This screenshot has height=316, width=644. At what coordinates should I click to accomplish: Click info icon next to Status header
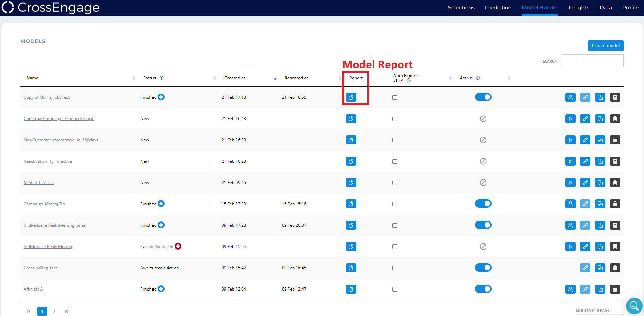(x=162, y=78)
